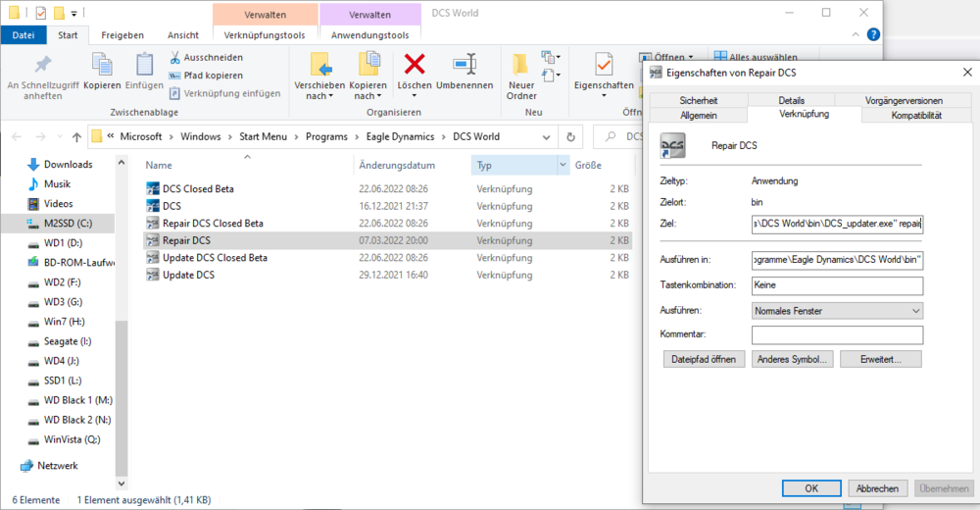Open the Verknüpfungstools ribbon tab

pos(265,35)
